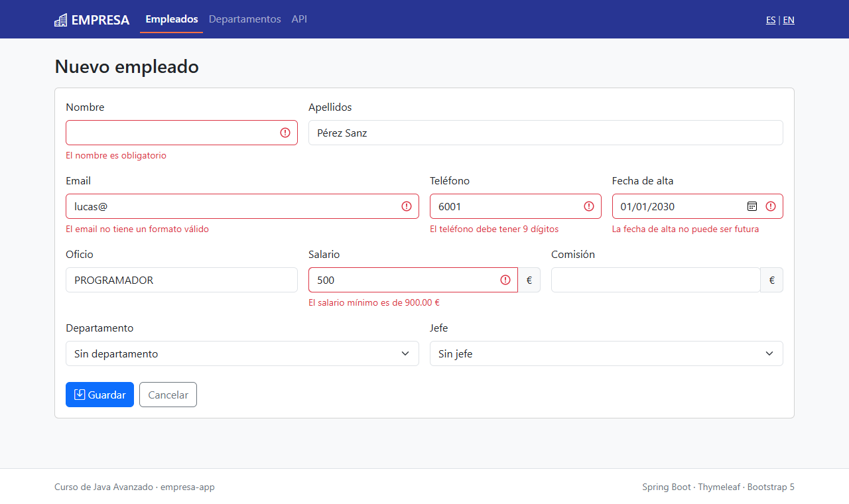
Task: Click the Email field containing lucas@
Action: [242, 206]
